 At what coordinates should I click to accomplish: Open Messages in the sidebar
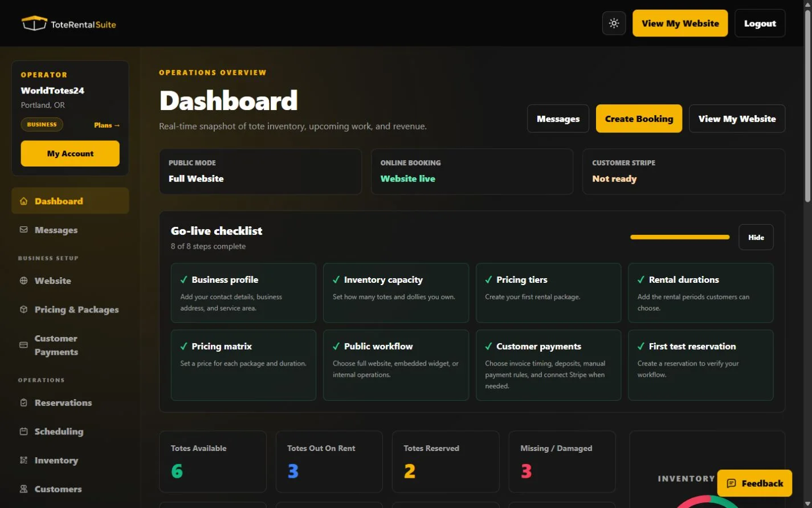pyautogui.click(x=70, y=230)
